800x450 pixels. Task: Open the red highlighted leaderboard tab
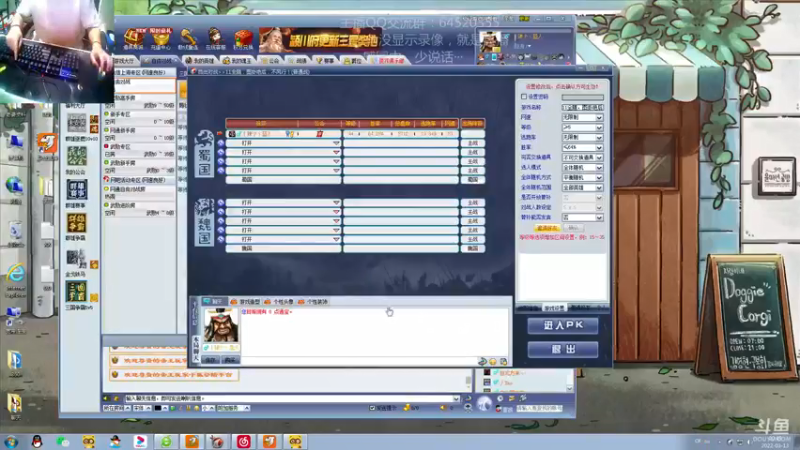388,61
